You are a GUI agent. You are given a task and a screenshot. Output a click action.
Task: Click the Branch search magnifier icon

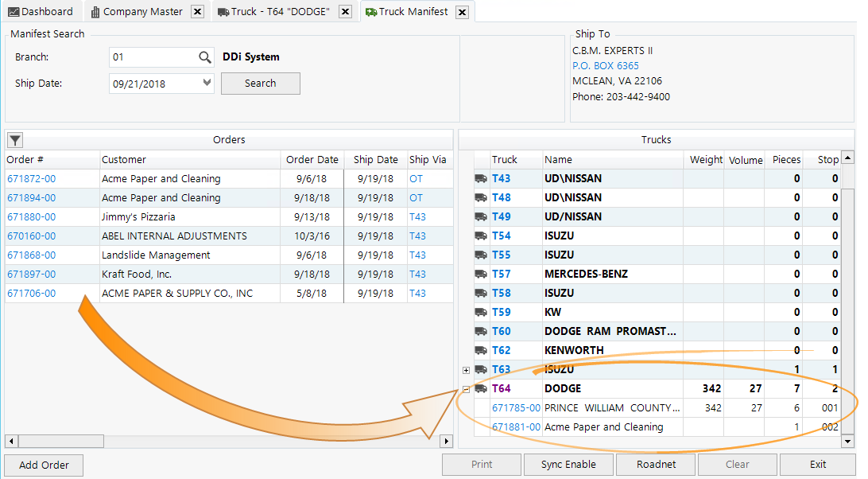(x=205, y=57)
